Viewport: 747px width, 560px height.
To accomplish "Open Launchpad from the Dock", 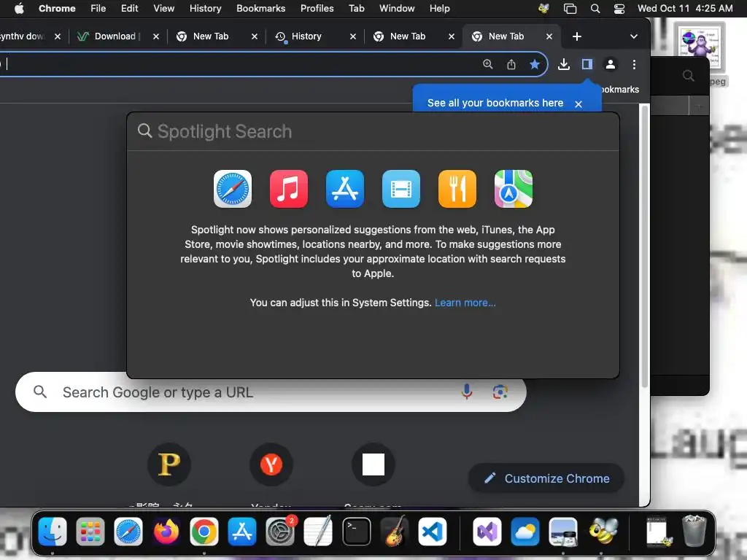I will coord(90,532).
